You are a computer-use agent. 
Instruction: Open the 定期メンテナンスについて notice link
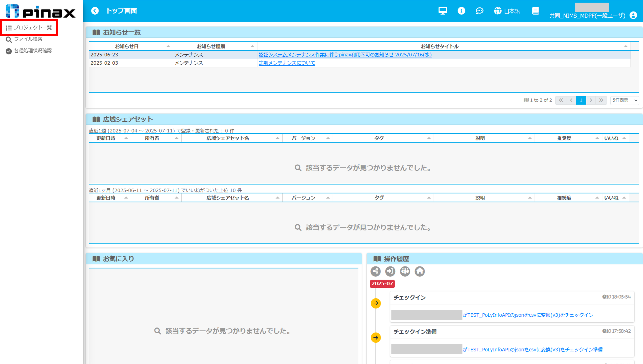(287, 63)
